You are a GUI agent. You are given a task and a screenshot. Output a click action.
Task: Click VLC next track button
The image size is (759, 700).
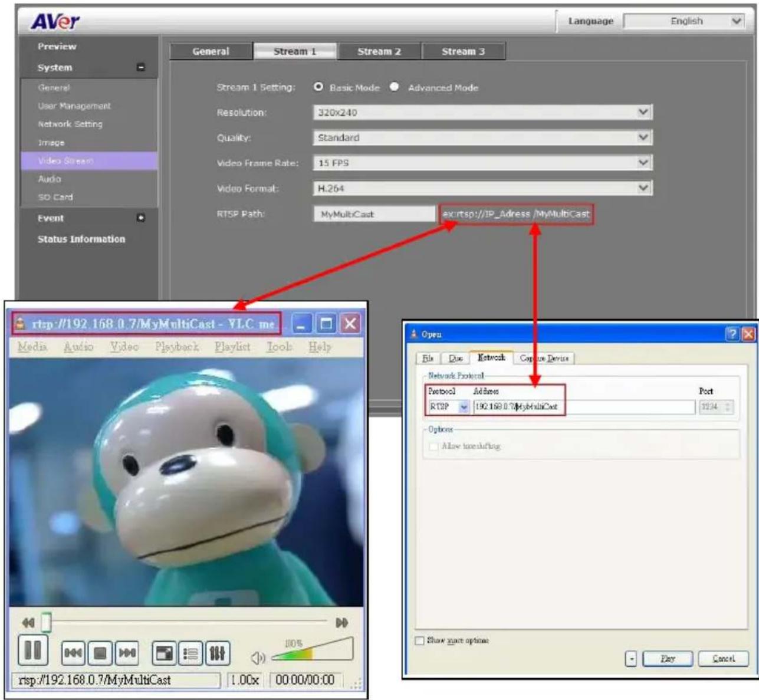point(127,653)
